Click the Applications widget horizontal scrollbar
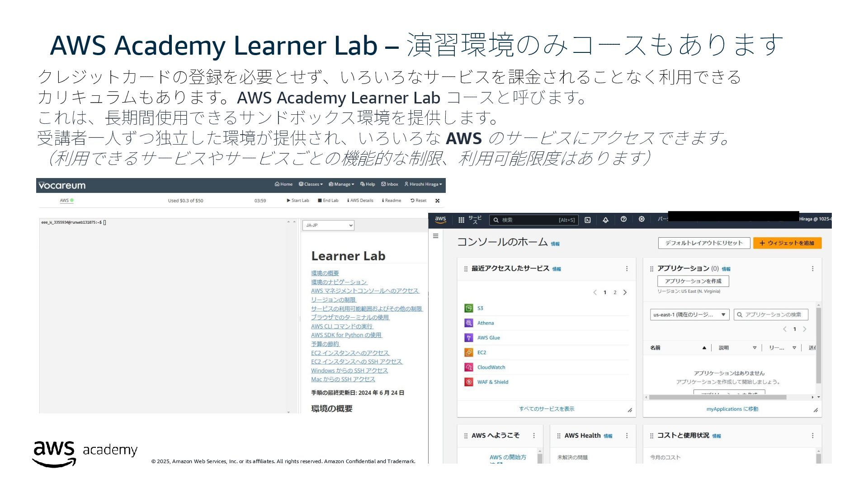This screenshot has width=868, height=488. point(717,397)
